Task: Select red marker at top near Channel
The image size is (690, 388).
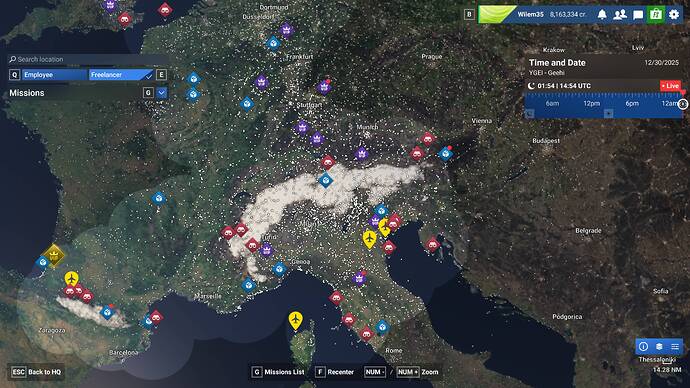Action: pos(165,9)
